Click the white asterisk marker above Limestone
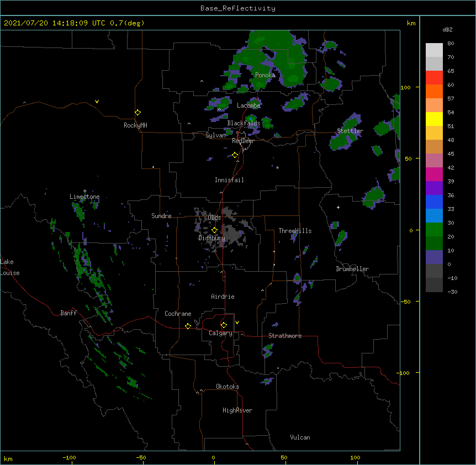This screenshot has height=465, width=476. 84,191
